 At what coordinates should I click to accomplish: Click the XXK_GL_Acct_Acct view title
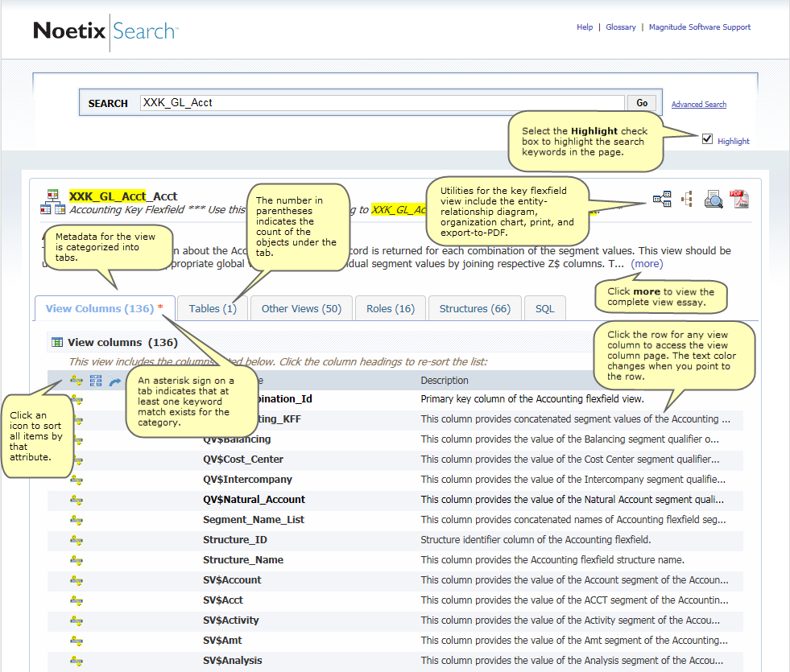(123, 196)
